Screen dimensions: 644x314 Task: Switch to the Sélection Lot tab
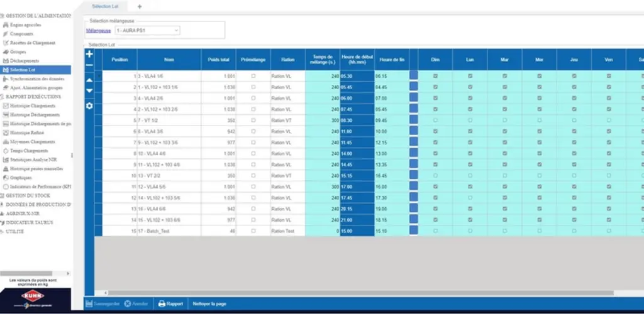(103, 6)
